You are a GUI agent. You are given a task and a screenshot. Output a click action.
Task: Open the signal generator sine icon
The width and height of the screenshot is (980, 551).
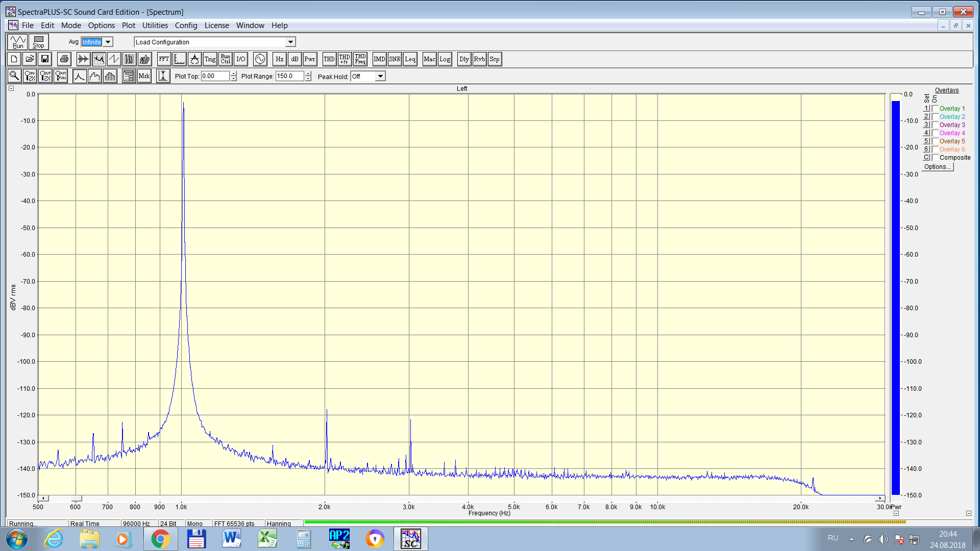pyautogui.click(x=260, y=59)
